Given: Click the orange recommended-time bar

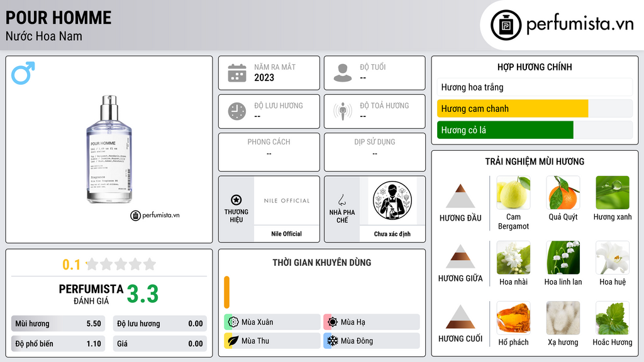Looking at the screenshot, I should click(x=226, y=292).
